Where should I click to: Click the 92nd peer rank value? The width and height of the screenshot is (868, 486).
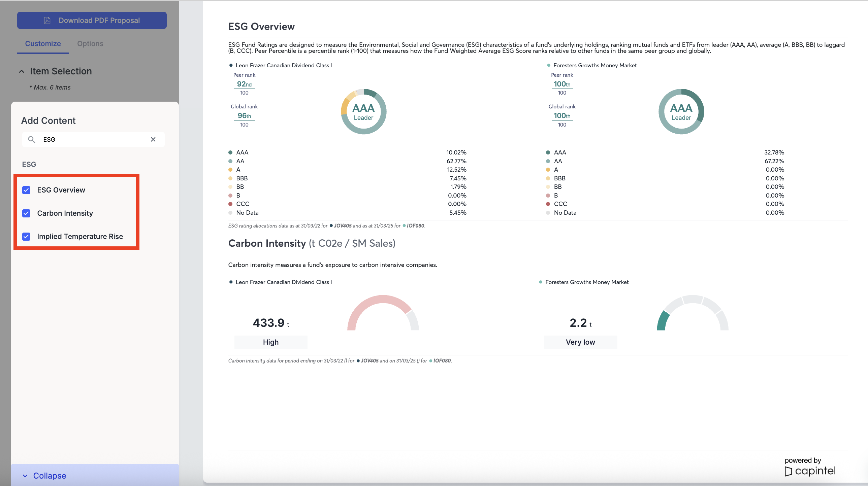(244, 84)
